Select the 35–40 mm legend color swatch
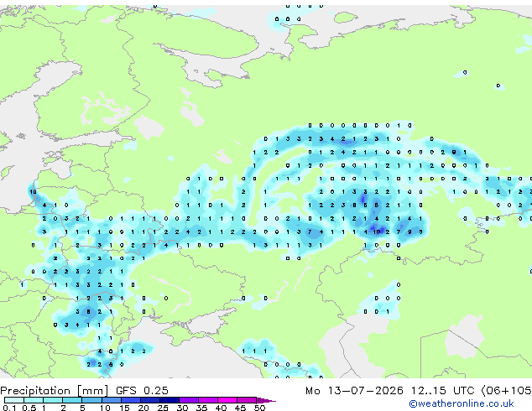532x411 pixels. point(207,400)
